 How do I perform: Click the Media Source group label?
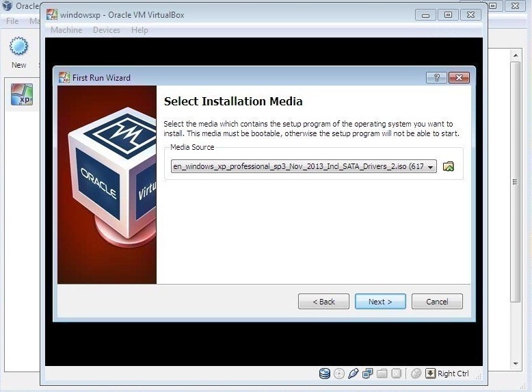192,147
